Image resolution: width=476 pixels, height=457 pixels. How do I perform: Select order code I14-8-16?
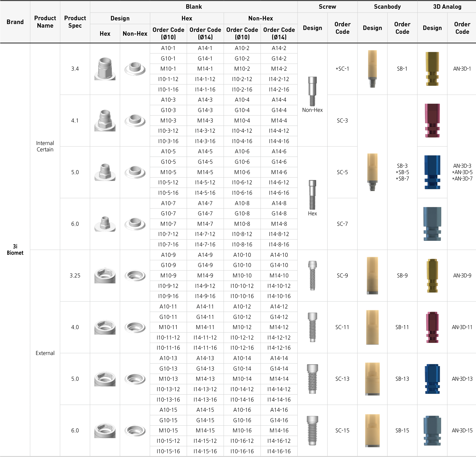pyautogui.click(x=279, y=244)
